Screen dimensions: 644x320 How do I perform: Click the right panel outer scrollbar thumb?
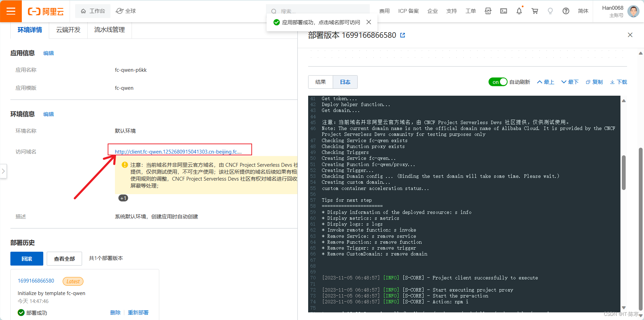(x=641, y=229)
